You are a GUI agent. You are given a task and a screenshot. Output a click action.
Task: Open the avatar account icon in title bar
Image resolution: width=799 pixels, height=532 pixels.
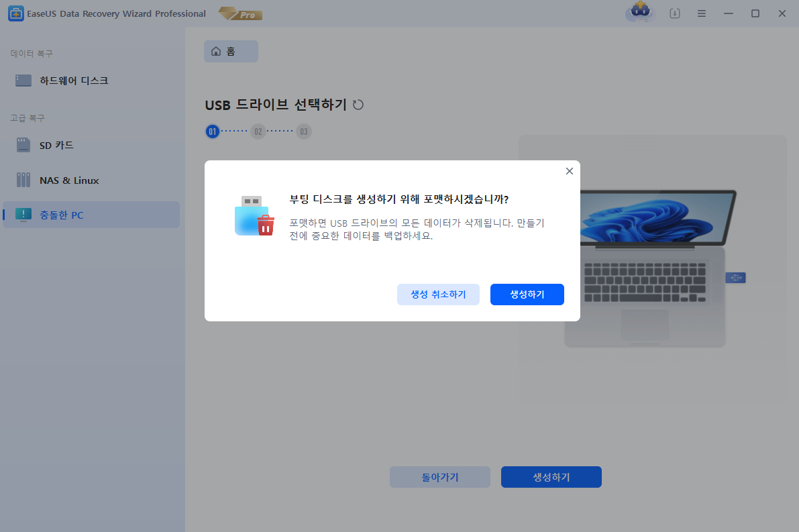tap(640, 12)
